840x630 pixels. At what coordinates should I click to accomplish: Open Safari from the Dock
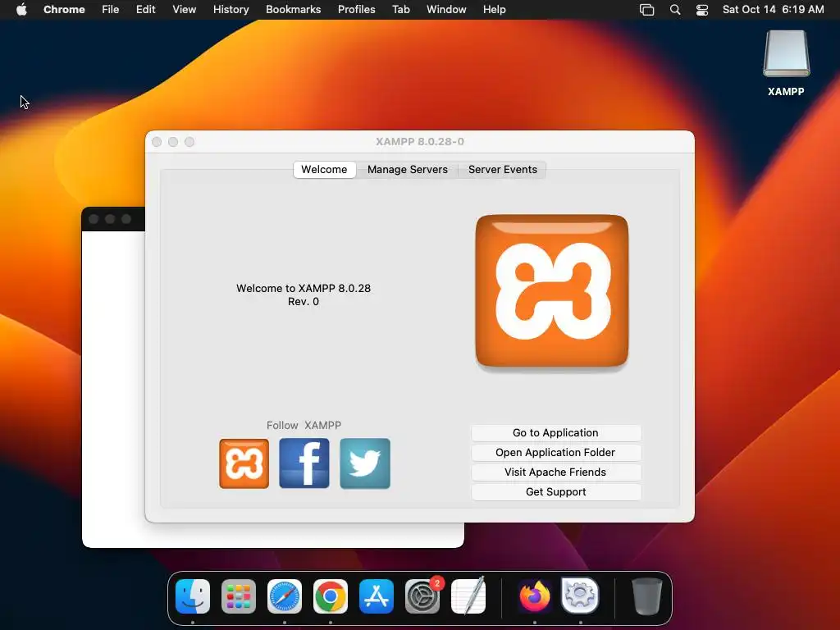pyautogui.click(x=285, y=596)
